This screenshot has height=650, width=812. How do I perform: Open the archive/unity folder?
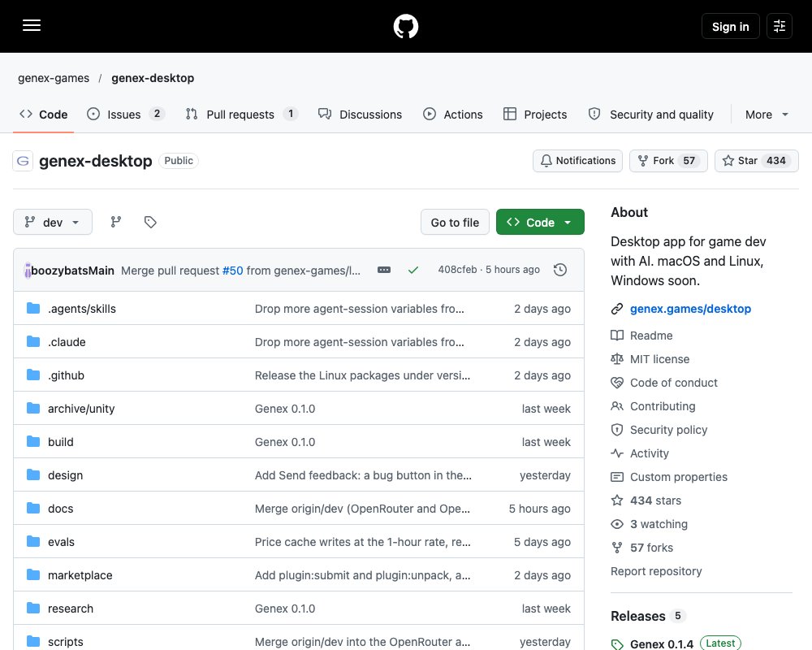[81, 409]
